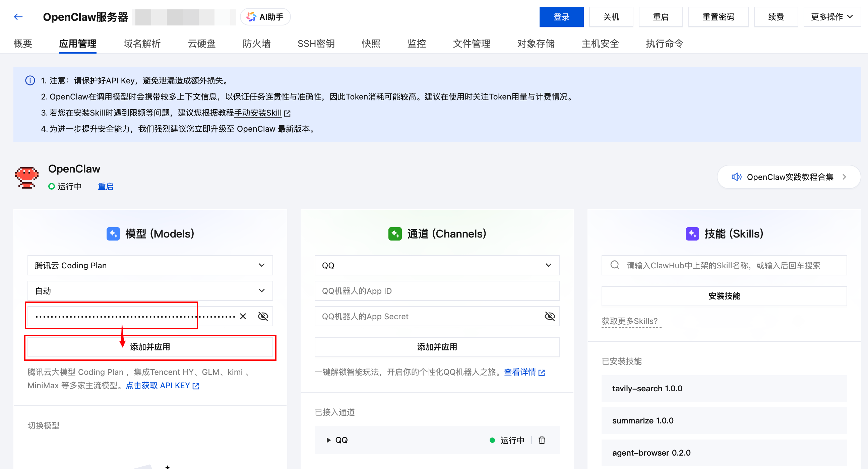Click the speaker icon beside OpenClaw实践教程合集

(x=737, y=177)
